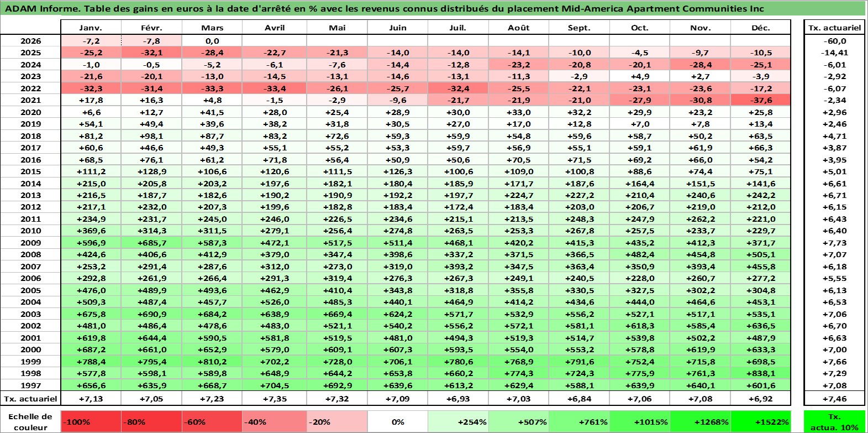
Task: Click cell -37,6 for December 2021
Action: click(760, 100)
